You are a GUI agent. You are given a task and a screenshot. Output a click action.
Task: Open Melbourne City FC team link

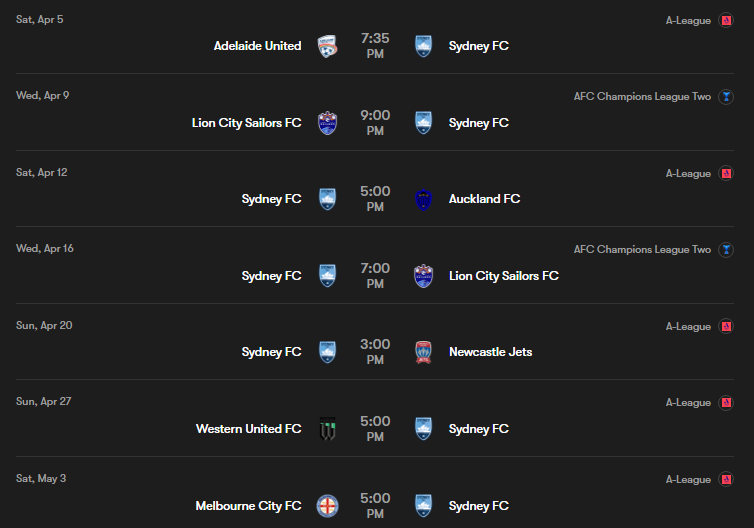249,506
